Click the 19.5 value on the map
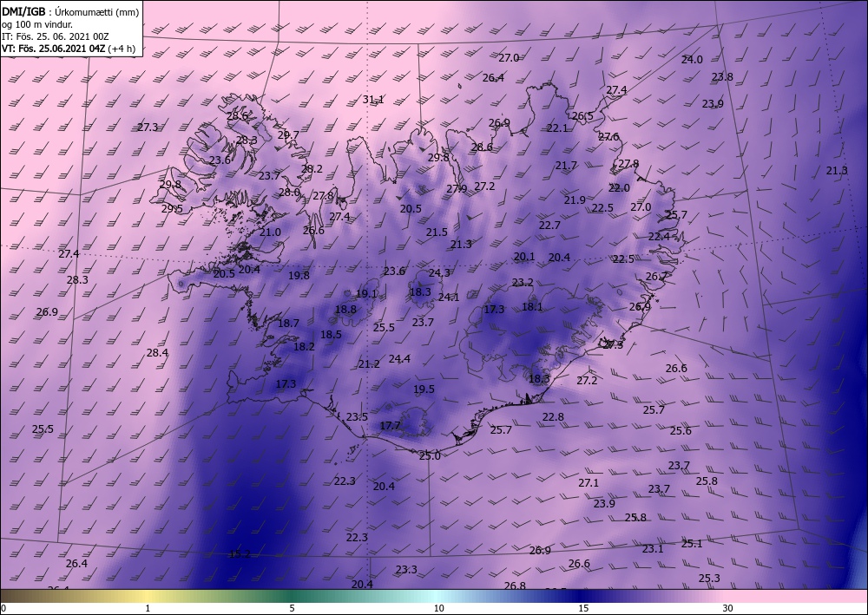The width and height of the screenshot is (868, 615). pyautogui.click(x=424, y=389)
